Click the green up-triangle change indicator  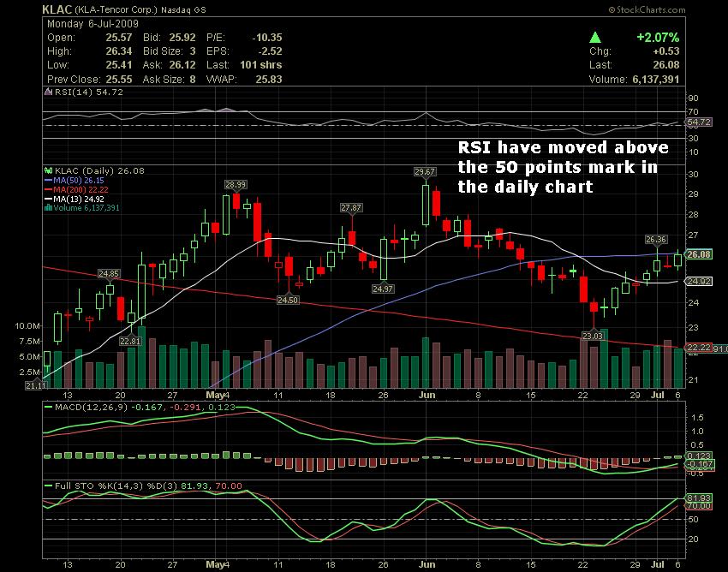click(595, 38)
